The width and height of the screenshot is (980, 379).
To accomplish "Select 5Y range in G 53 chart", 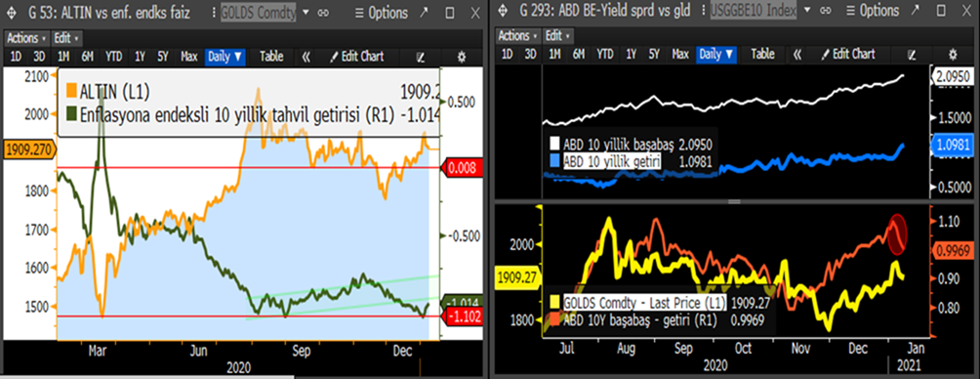I will click(x=163, y=57).
